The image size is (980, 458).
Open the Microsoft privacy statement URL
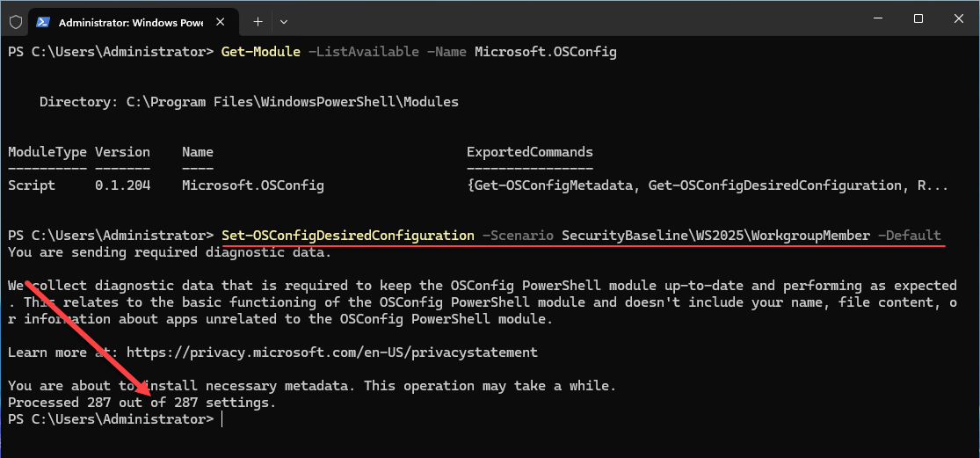click(331, 353)
